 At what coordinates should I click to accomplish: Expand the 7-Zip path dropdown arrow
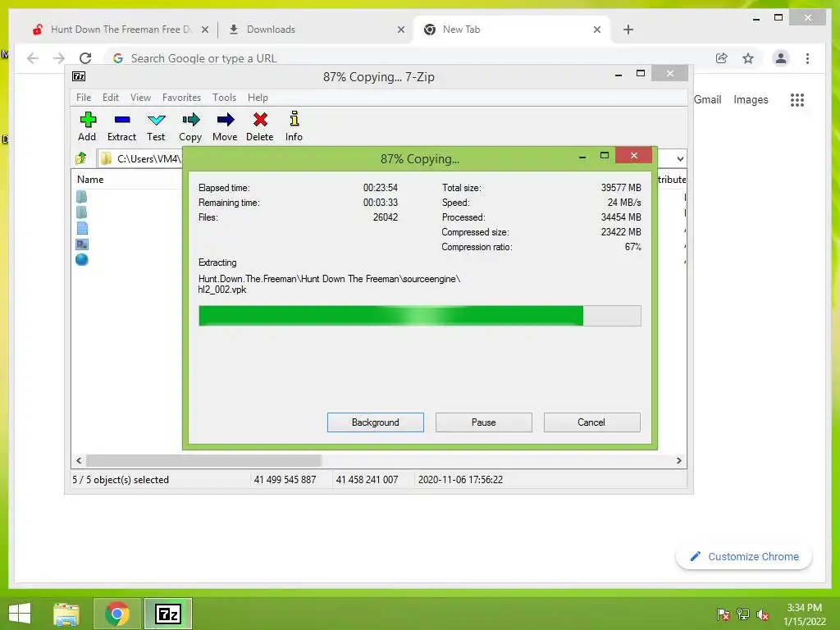click(680, 158)
